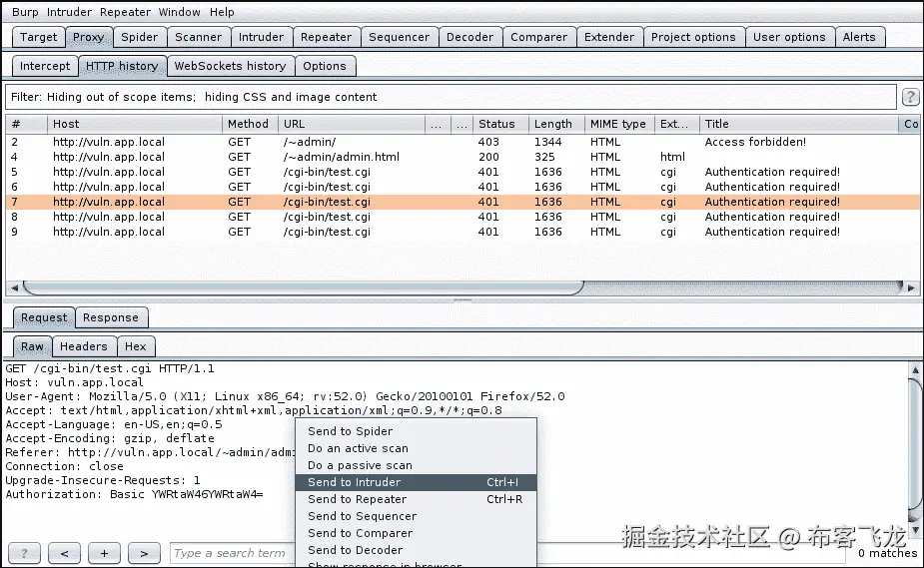Switch to the Sequencer tab
This screenshot has width=924, height=568.
(x=399, y=37)
